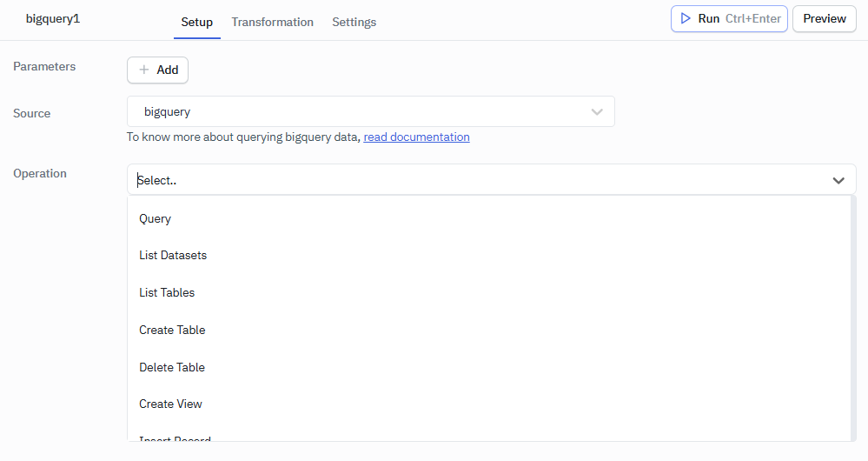Switch to the Setup tab
Image resolution: width=868 pixels, height=461 pixels.
click(x=196, y=22)
